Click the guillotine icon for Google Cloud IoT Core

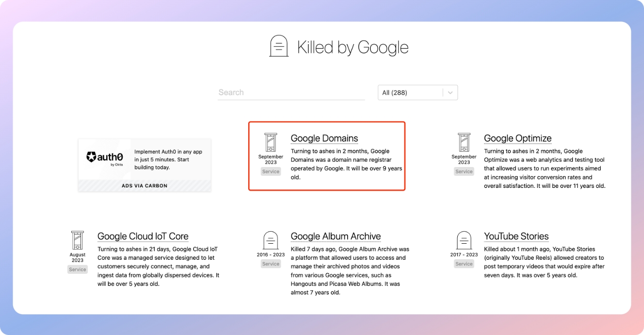click(78, 240)
